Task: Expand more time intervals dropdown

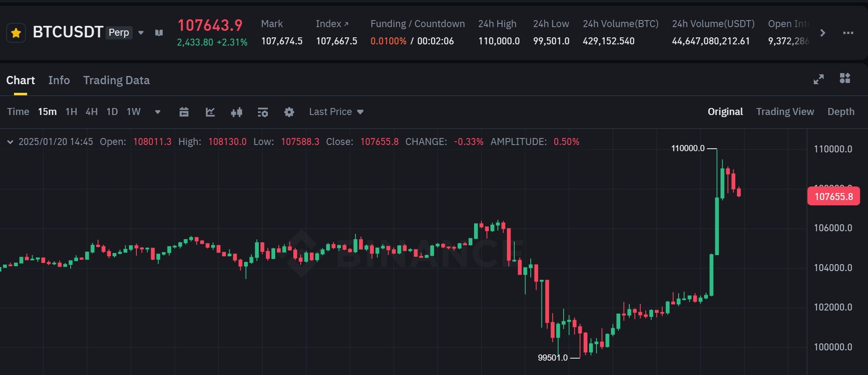Action: (158, 112)
